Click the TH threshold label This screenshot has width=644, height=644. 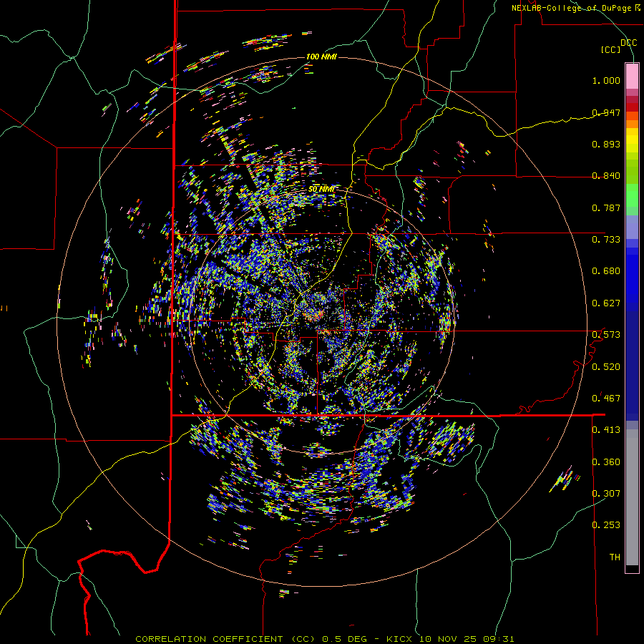click(x=615, y=557)
